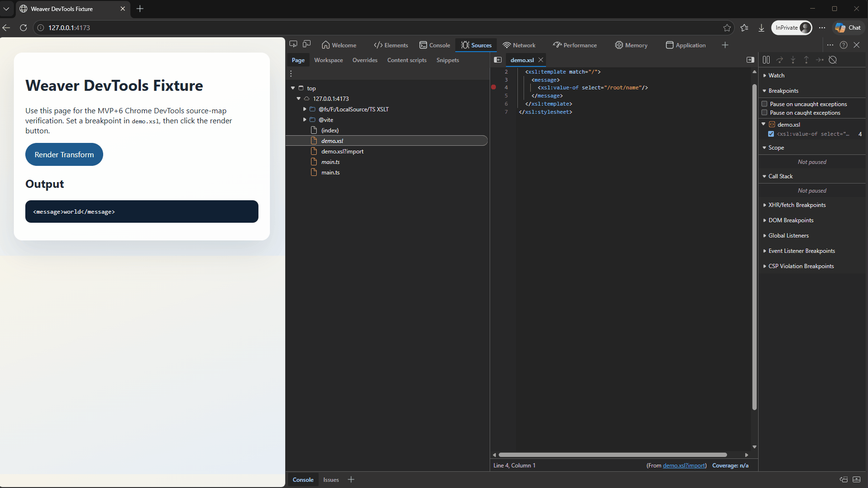Close the demo.xsl editor tab

pos(541,60)
